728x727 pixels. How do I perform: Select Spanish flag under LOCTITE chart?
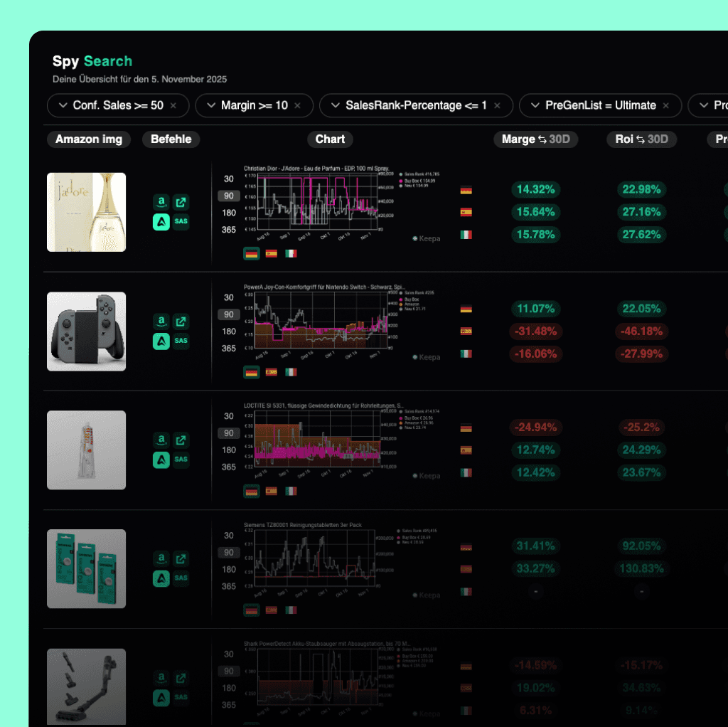pos(271,492)
